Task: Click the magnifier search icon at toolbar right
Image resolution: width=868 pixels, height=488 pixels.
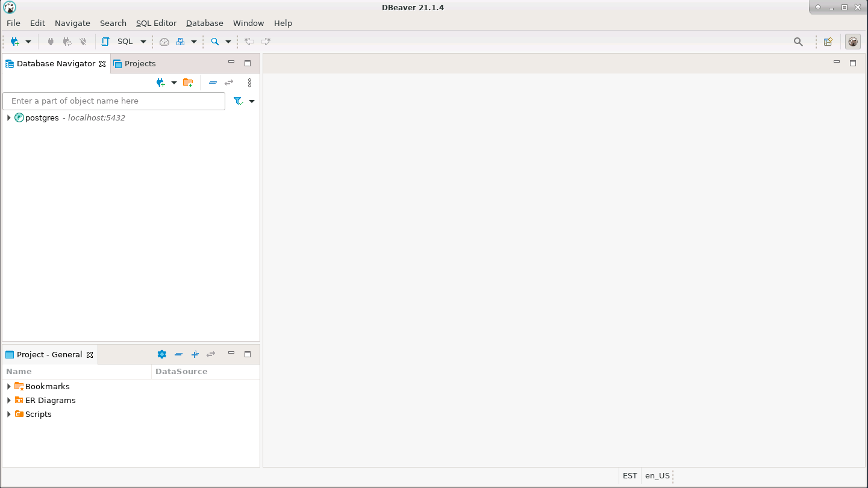Action: (x=798, y=42)
